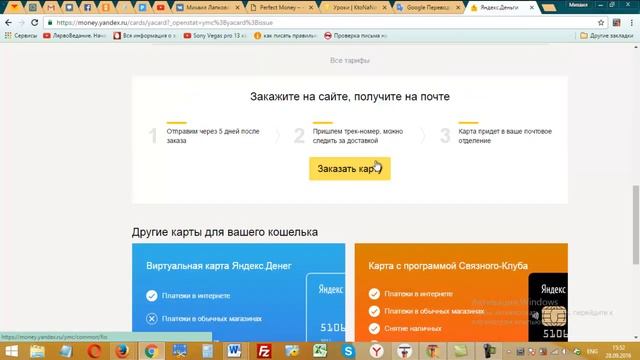The image size is (640, 360).
Task: Open the Виртуальная карта Яндекс.Денег card
Action: 238,292
